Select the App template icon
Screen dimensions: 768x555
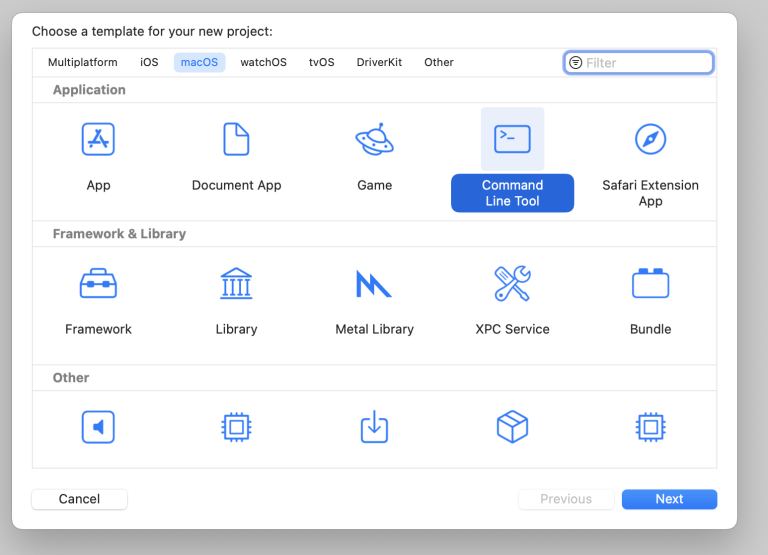pyautogui.click(x=98, y=139)
